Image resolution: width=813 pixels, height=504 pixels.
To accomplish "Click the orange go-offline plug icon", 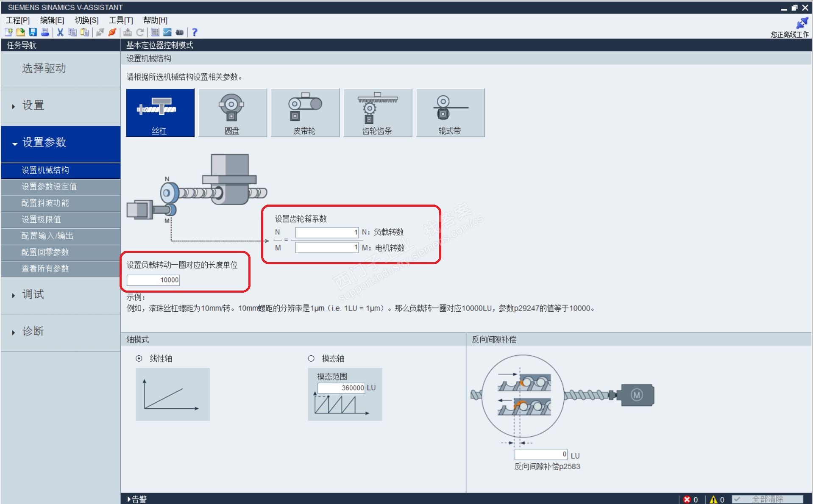I will (112, 32).
